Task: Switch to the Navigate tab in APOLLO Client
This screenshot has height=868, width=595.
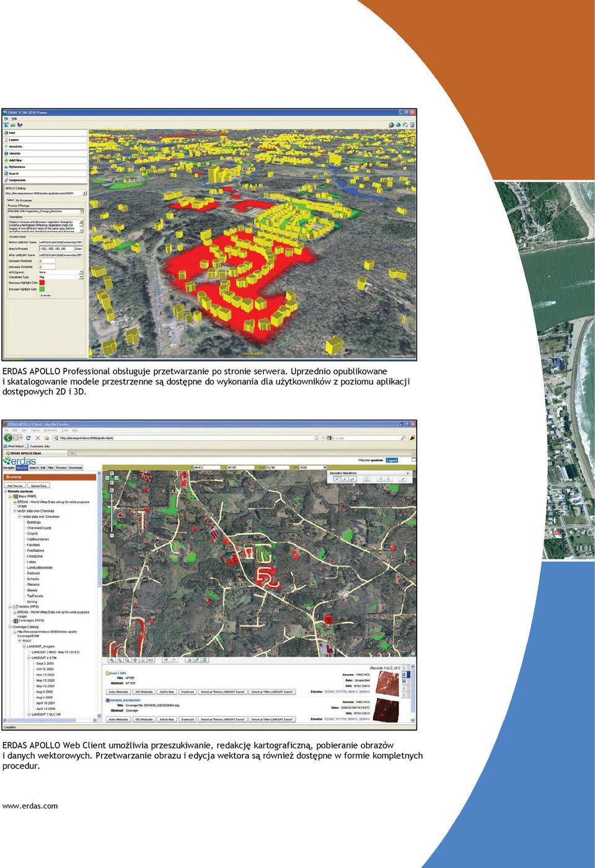Action: (x=9, y=468)
